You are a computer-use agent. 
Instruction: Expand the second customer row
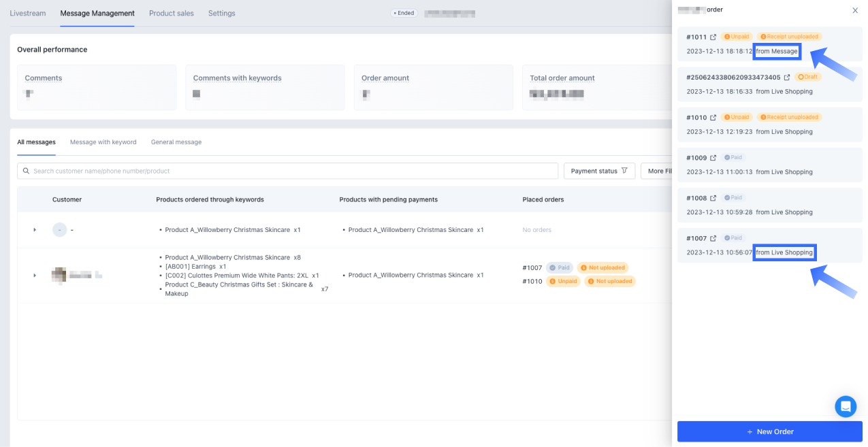(35, 276)
